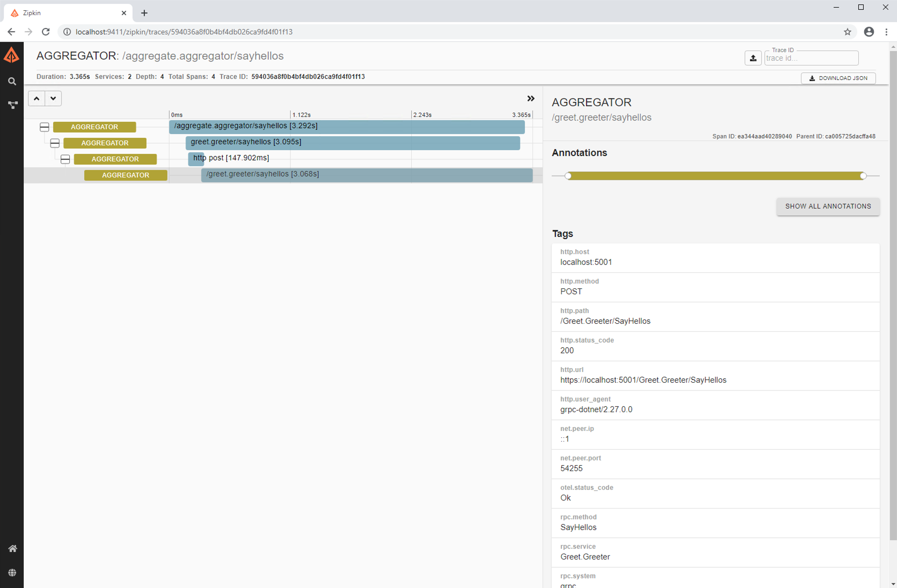Collapse the root /aggregate.aggregator/sayhellos span node
Viewport: 897px width, 588px height.
[x=45, y=127]
